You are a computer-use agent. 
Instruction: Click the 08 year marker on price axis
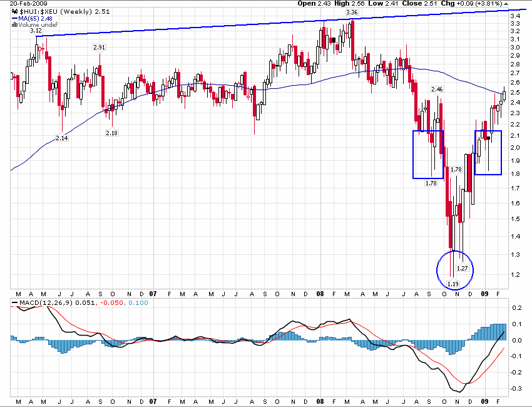tap(319, 293)
